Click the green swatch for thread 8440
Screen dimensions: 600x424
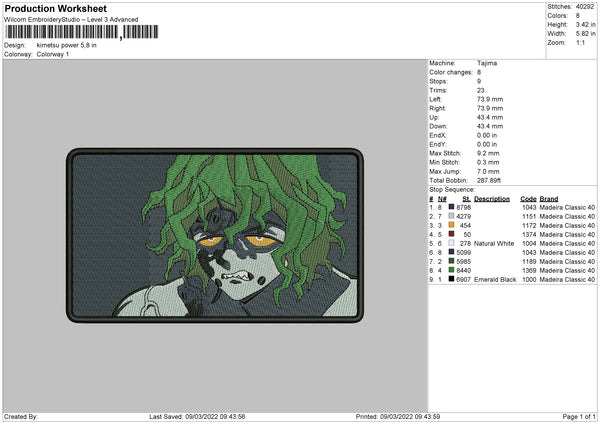451,270
